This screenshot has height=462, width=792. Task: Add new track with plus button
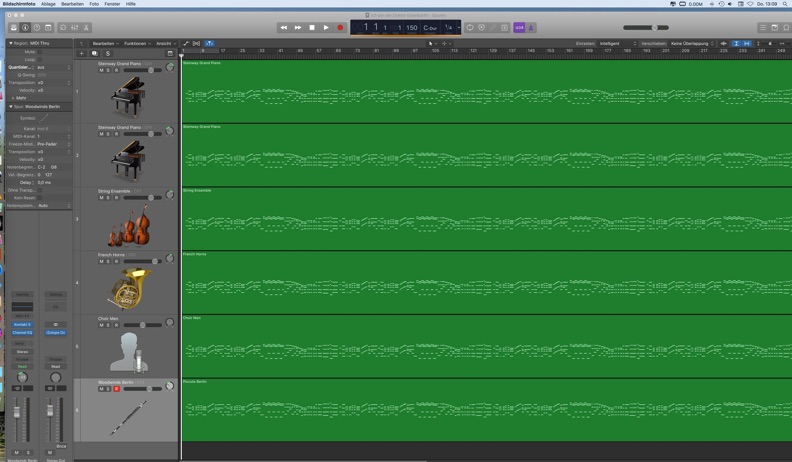click(x=81, y=54)
